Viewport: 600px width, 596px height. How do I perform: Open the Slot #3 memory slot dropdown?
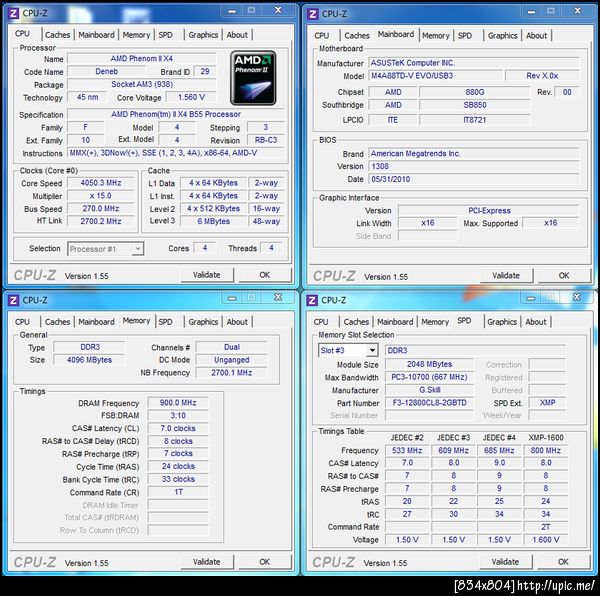tap(348, 350)
